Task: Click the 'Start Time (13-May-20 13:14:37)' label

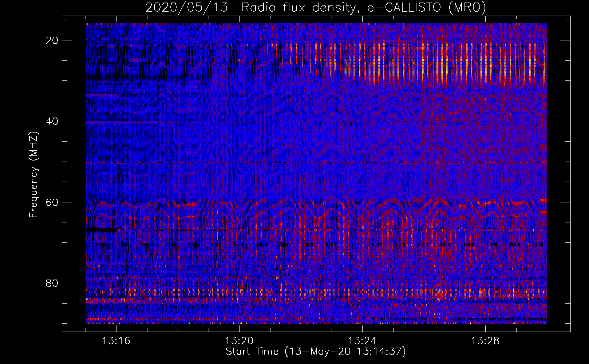Action: (316, 352)
